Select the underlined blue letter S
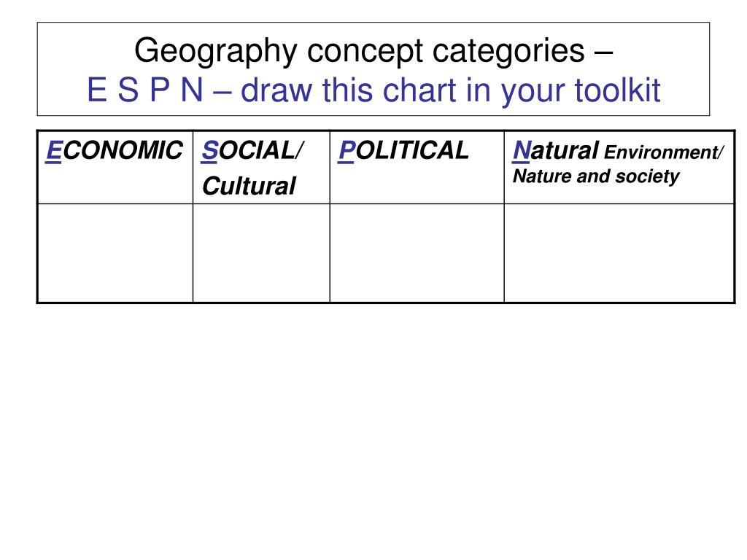Image resolution: width=747 pixels, height=560 pixels. pos(209,151)
